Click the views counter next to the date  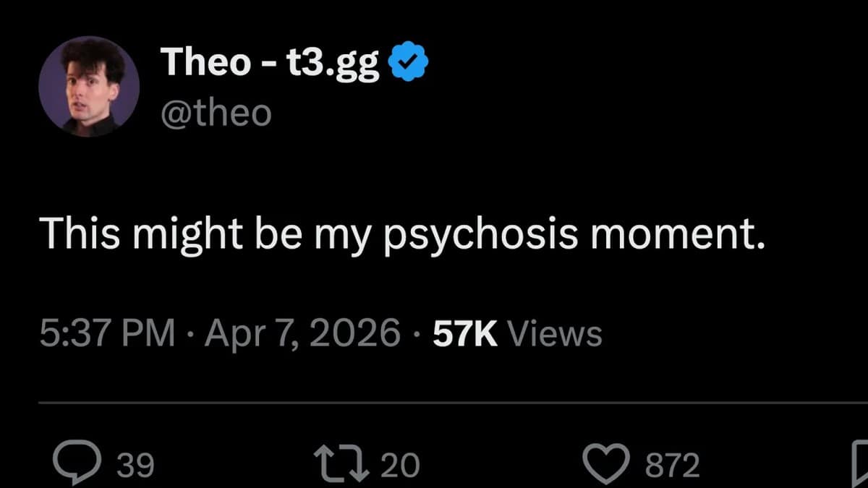[x=515, y=332]
